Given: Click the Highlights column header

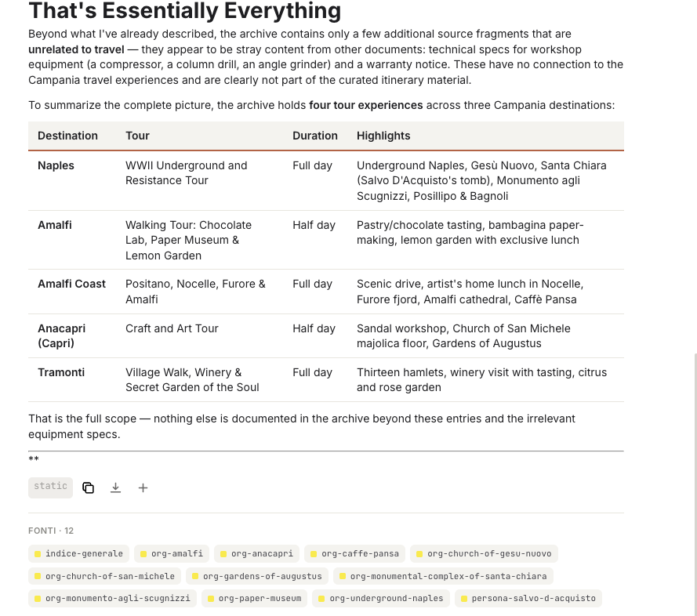Looking at the screenshot, I should pos(383,136).
